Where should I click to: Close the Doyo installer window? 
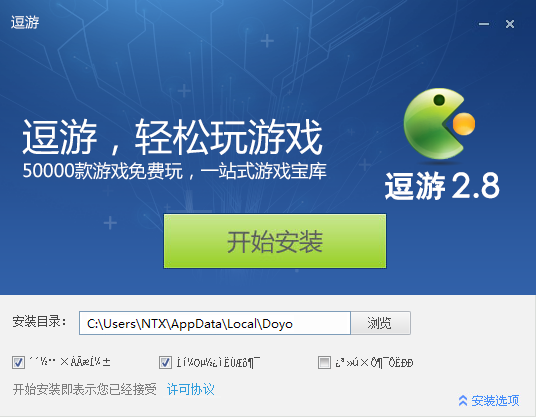pyautogui.click(x=510, y=24)
